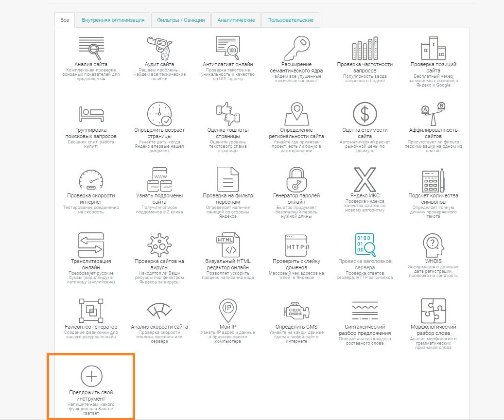Switch to the Пользовательские tab
Viewport: 504px width, 420px height.
(290, 20)
